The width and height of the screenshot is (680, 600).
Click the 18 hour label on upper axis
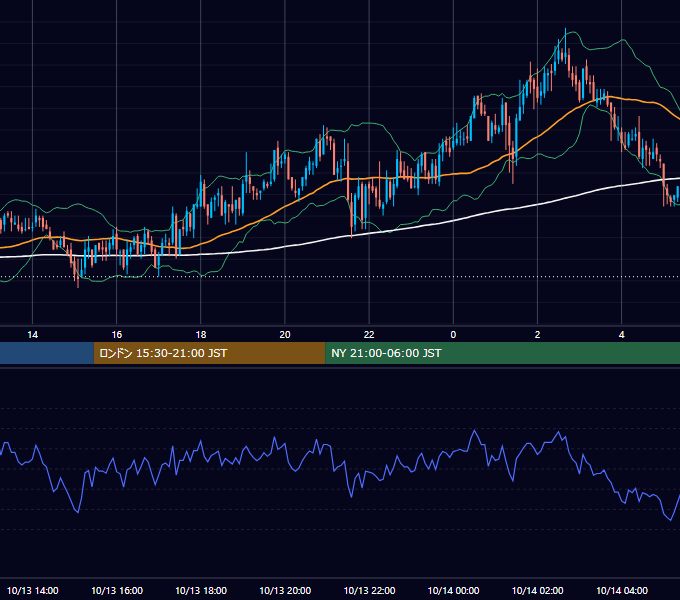[201, 335]
